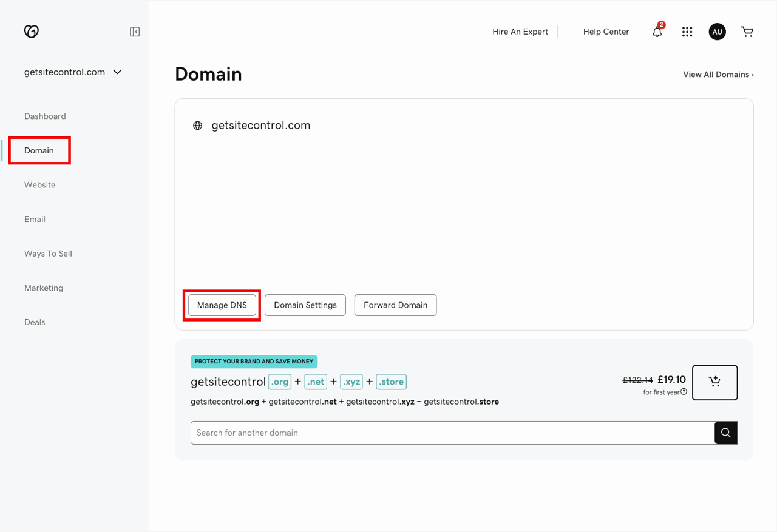
Task: Select the .xyz extension chip
Action: (351, 382)
